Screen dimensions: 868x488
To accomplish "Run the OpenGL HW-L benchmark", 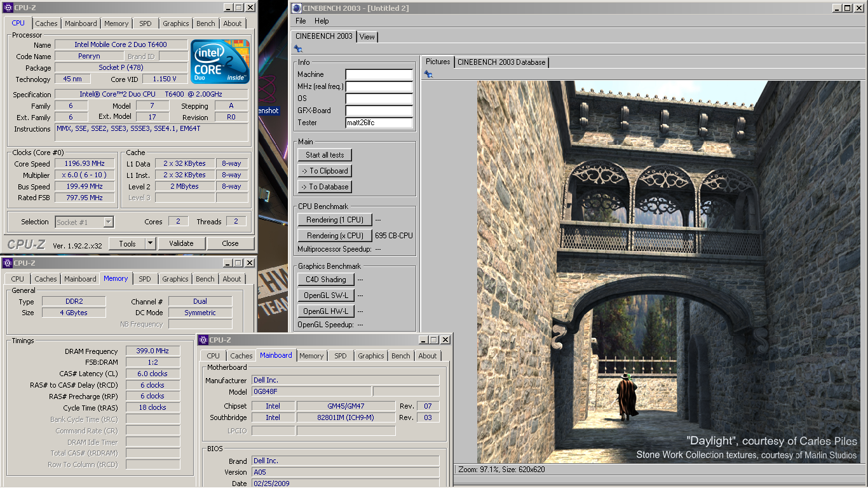I will pos(325,311).
